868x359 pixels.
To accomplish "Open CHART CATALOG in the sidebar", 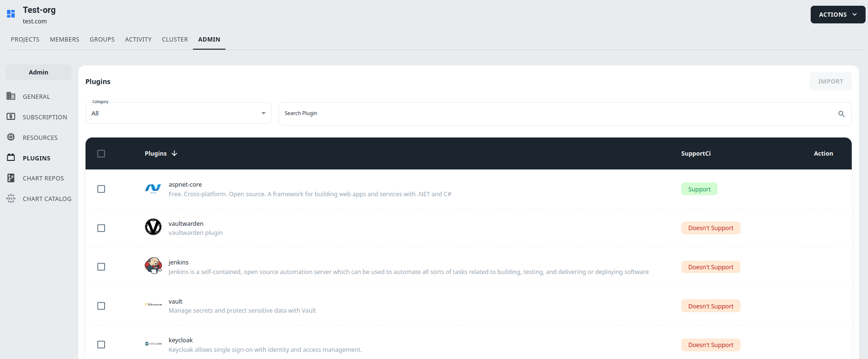I will click(47, 199).
